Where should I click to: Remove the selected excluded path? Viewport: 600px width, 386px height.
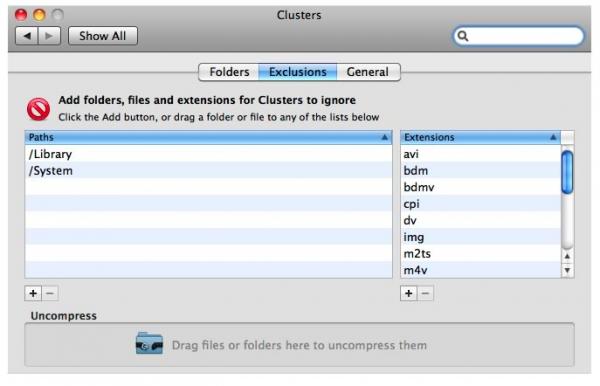point(50,293)
